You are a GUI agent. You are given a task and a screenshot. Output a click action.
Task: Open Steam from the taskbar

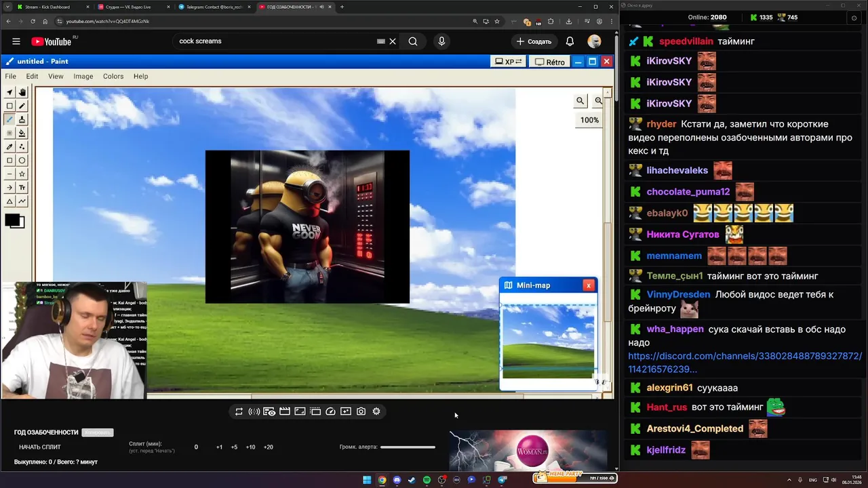[x=412, y=480]
